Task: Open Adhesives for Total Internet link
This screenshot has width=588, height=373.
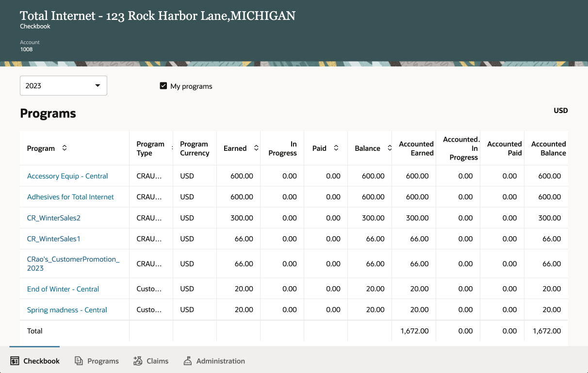Action: coord(70,197)
